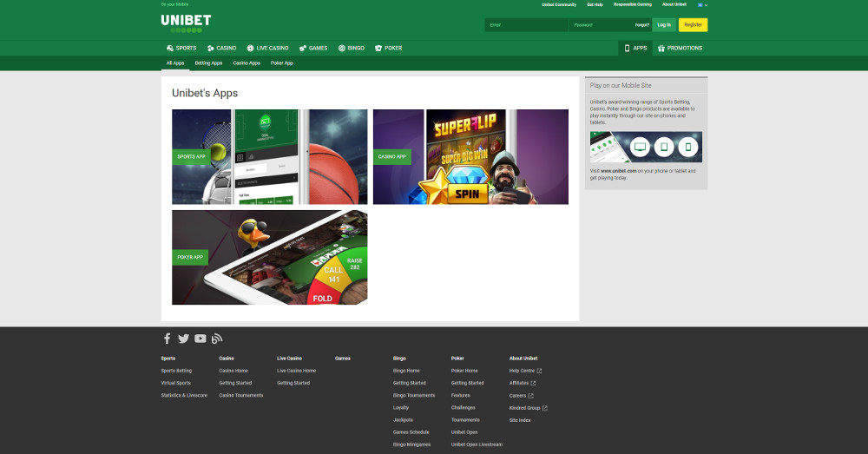
Task: Open Unibet's YouTube channel icon
Action: coord(201,339)
